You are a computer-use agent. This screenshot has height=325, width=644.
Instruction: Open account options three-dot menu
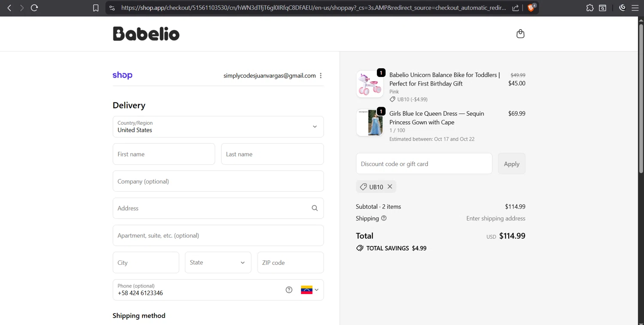tap(321, 76)
